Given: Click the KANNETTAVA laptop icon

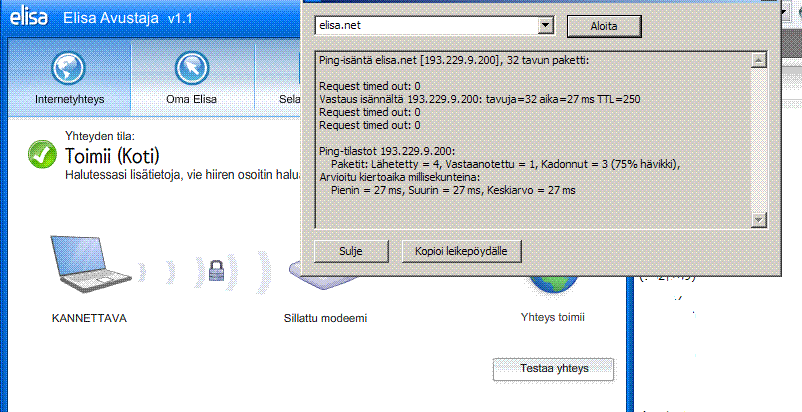Looking at the screenshot, I should click(91, 264).
